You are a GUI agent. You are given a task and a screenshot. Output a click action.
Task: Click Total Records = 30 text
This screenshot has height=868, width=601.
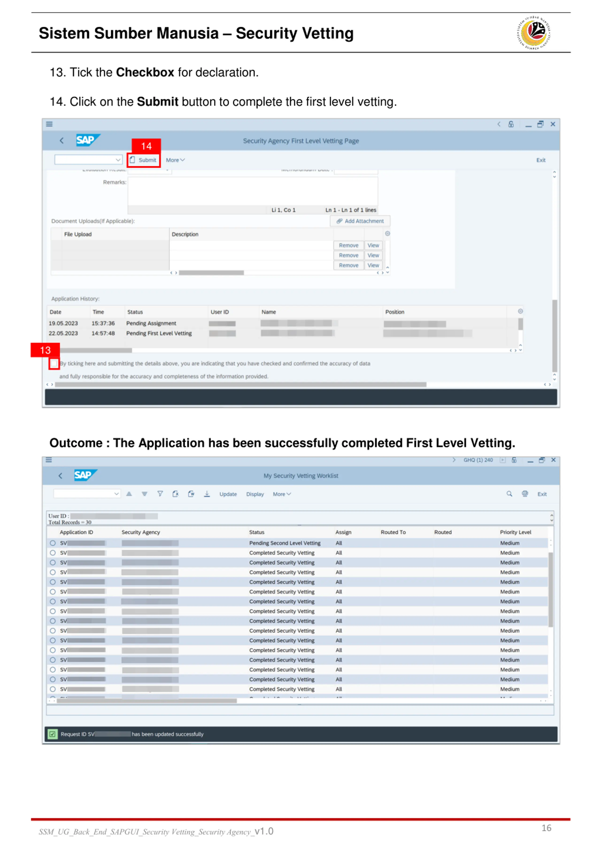click(70, 522)
